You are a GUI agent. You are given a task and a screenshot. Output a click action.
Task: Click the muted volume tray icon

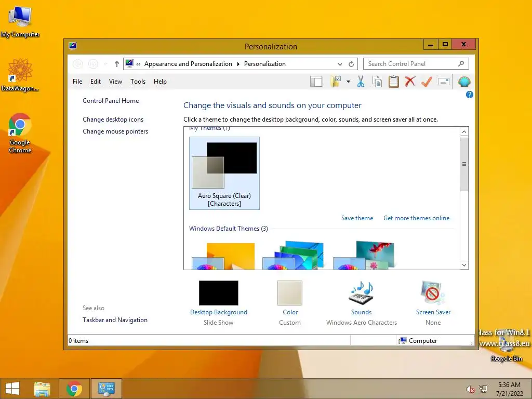(x=470, y=389)
